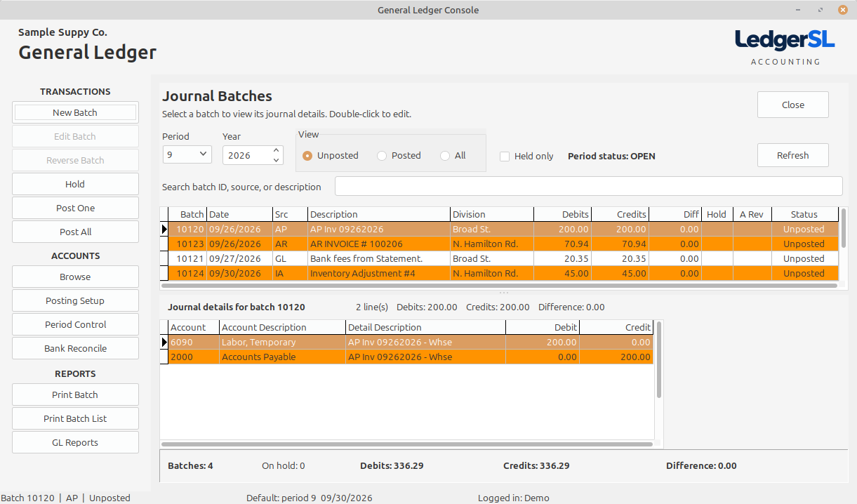Image resolution: width=857 pixels, height=504 pixels.
Task: Click the Year value field
Action: [246, 155]
